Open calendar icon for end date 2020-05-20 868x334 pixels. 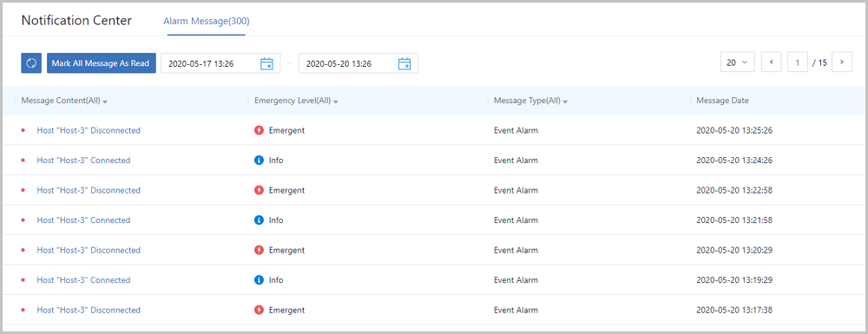pyautogui.click(x=404, y=63)
